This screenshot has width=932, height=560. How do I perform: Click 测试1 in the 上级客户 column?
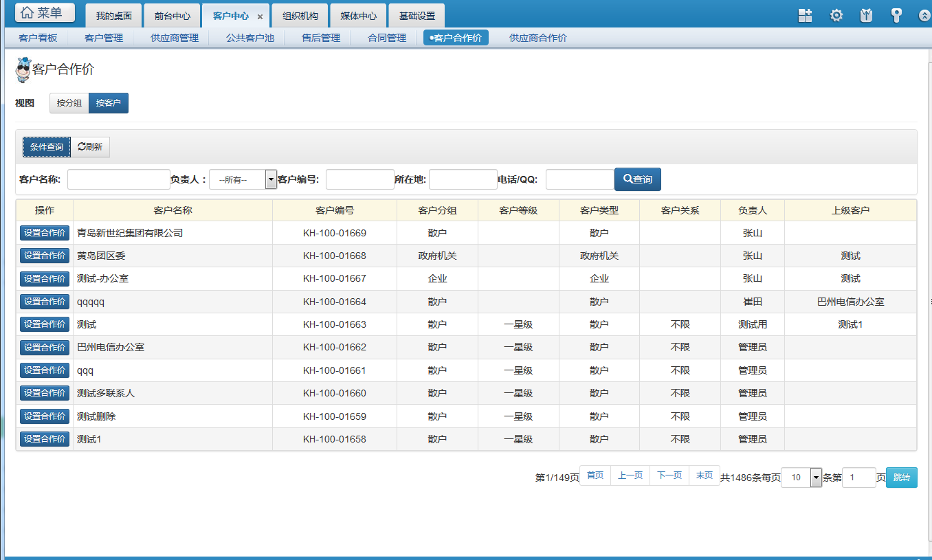(850, 324)
